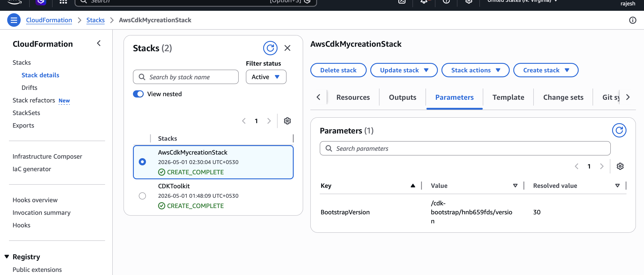Open IaC generator in the sidebar
Image resolution: width=644 pixels, height=275 pixels.
click(32, 169)
